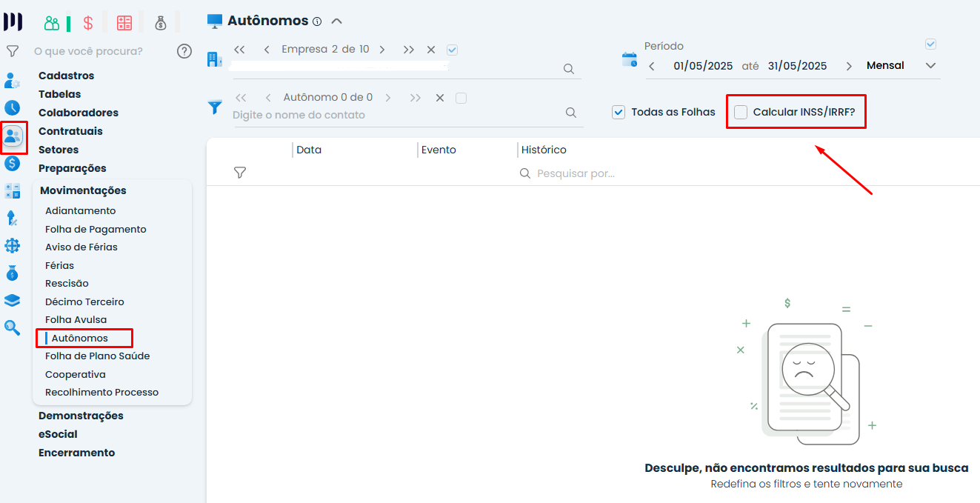Open Folha de Pagamento menu item
The image size is (980, 503).
[96, 229]
